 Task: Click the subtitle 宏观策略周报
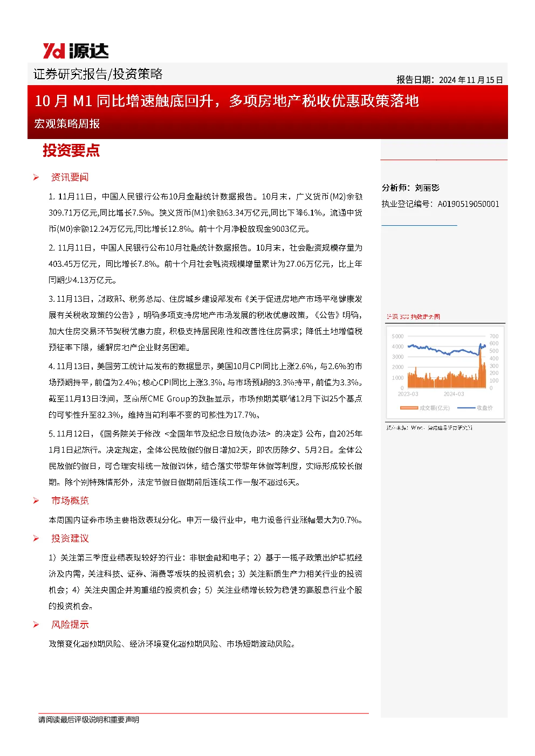click(x=67, y=123)
